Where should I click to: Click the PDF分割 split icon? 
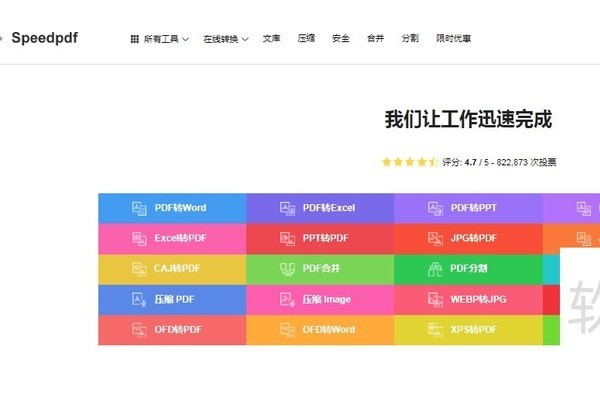[x=435, y=269]
